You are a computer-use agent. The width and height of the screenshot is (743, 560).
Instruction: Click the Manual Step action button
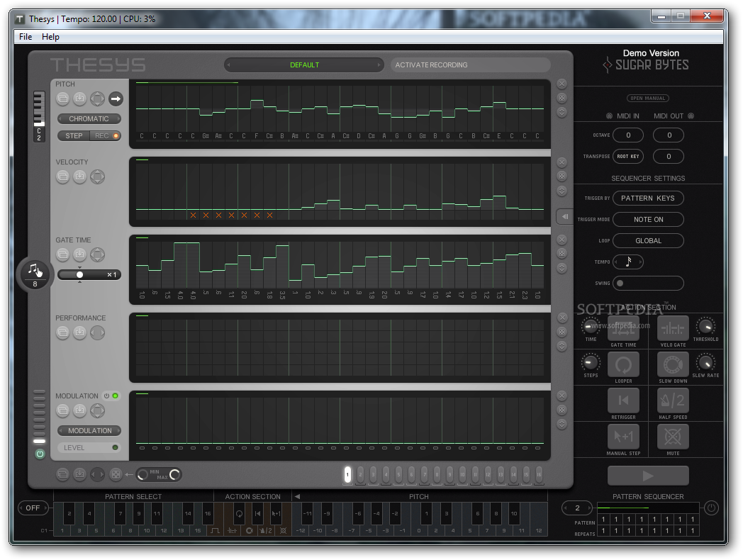pyautogui.click(x=624, y=437)
